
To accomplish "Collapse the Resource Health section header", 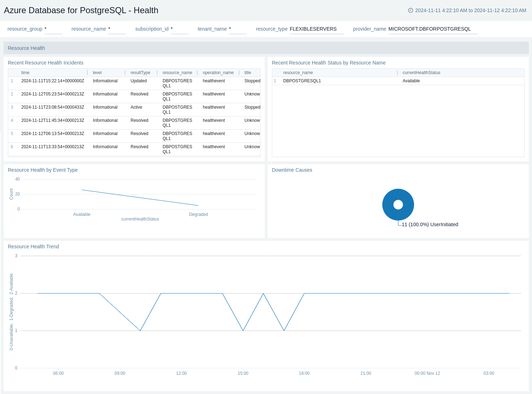I will (x=266, y=48).
